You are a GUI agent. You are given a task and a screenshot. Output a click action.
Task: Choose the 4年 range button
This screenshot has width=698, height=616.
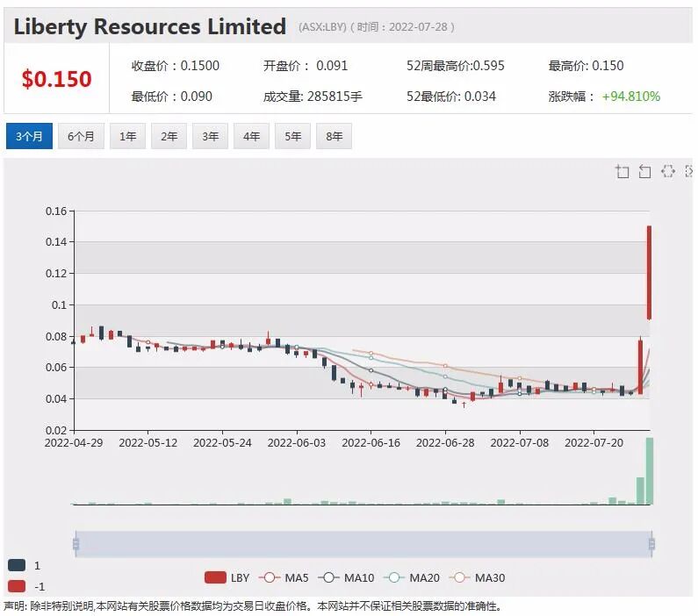point(251,136)
